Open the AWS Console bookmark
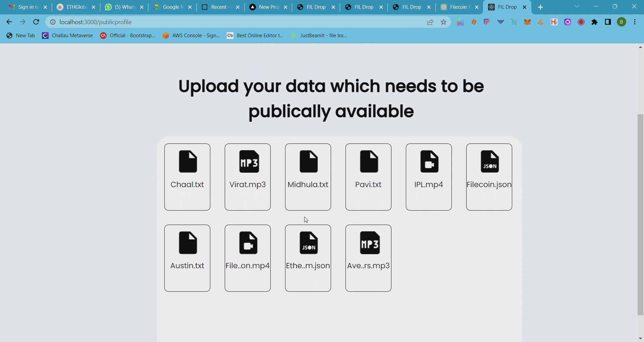 191,36
